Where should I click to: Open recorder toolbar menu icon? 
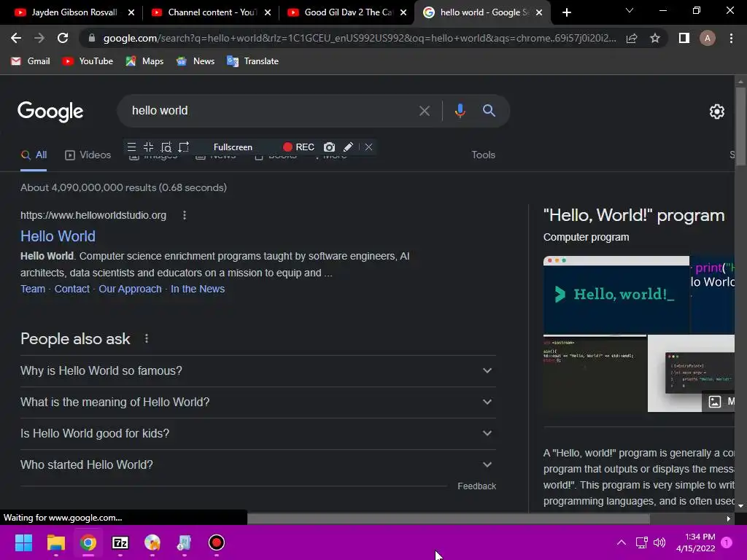131,147
